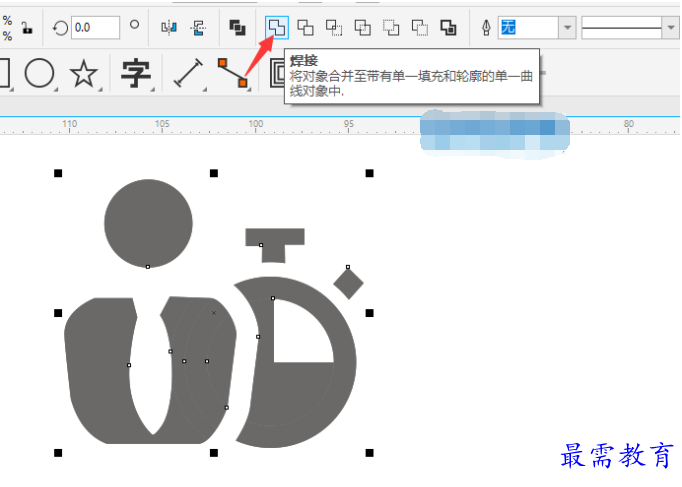The width and height of the screenshot is (682, 487).
Task: Click the outline width field showing 无
Action: click(528, 27)
